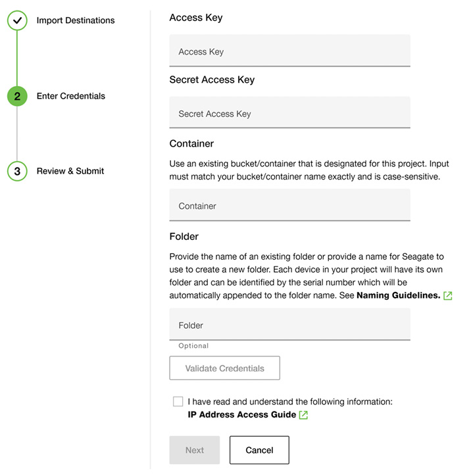This screenshot has width=471, height=476.
Task: Jump to the Review & Submit step label
Action: [70, 171]
